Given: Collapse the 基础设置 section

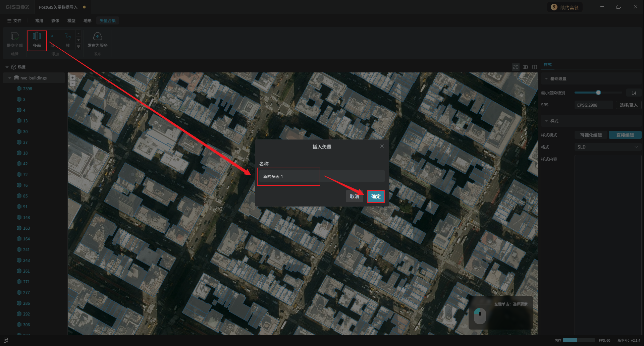Looking at the screenshot, I should click(546, 79).
